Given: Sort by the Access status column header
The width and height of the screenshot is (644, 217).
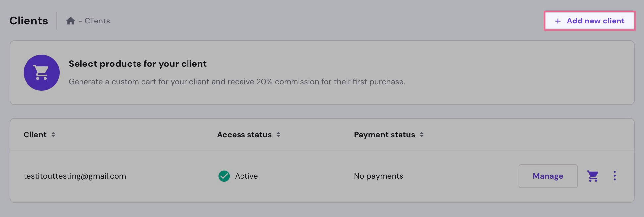Looking at the screenshot, I should 244,135.
